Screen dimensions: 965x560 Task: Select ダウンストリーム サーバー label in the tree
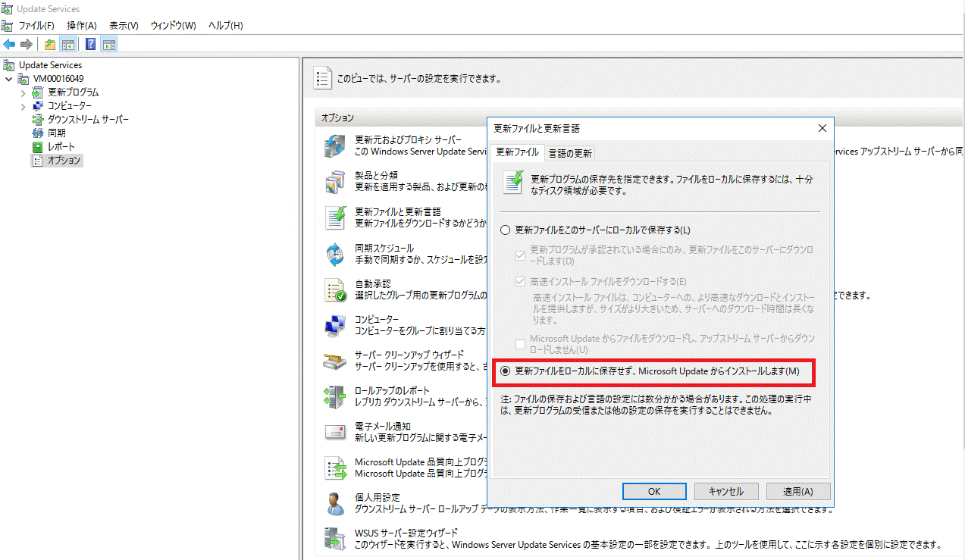88,120
